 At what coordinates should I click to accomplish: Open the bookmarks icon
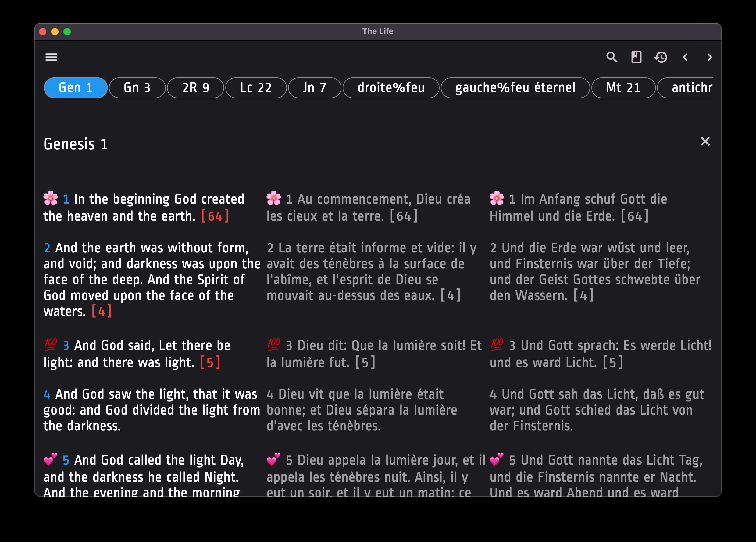(x=636, y=57)
